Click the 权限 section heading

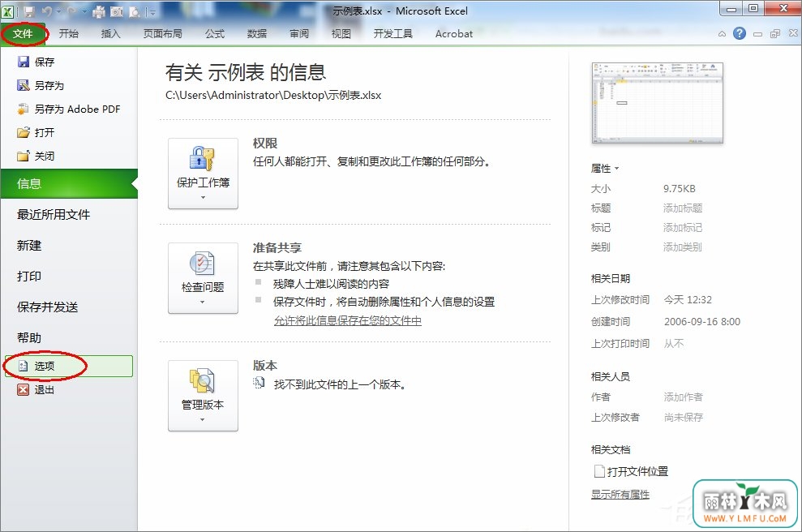coord(265,144)
